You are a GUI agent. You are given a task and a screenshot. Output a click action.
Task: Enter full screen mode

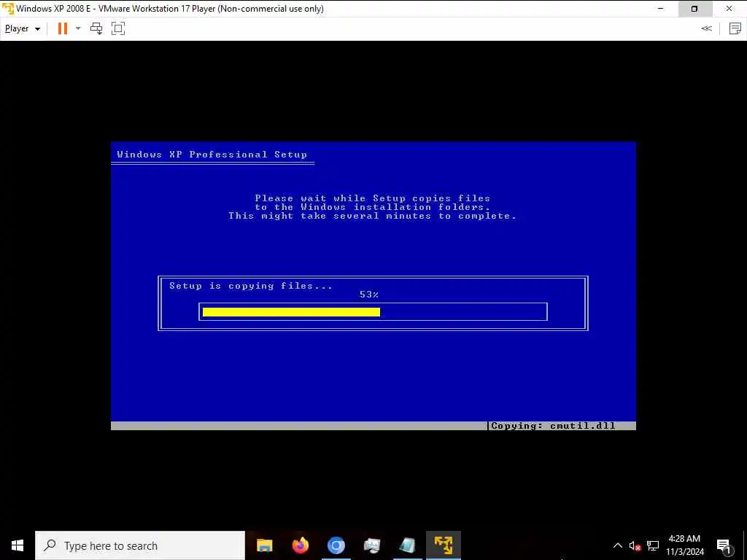click(x=118, y=28)
